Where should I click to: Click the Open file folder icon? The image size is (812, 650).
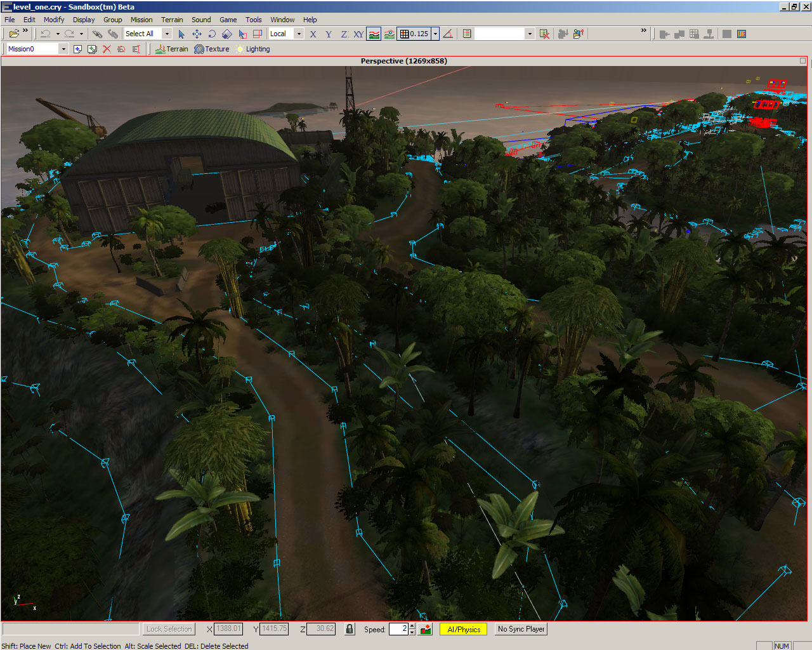(13, 34)
